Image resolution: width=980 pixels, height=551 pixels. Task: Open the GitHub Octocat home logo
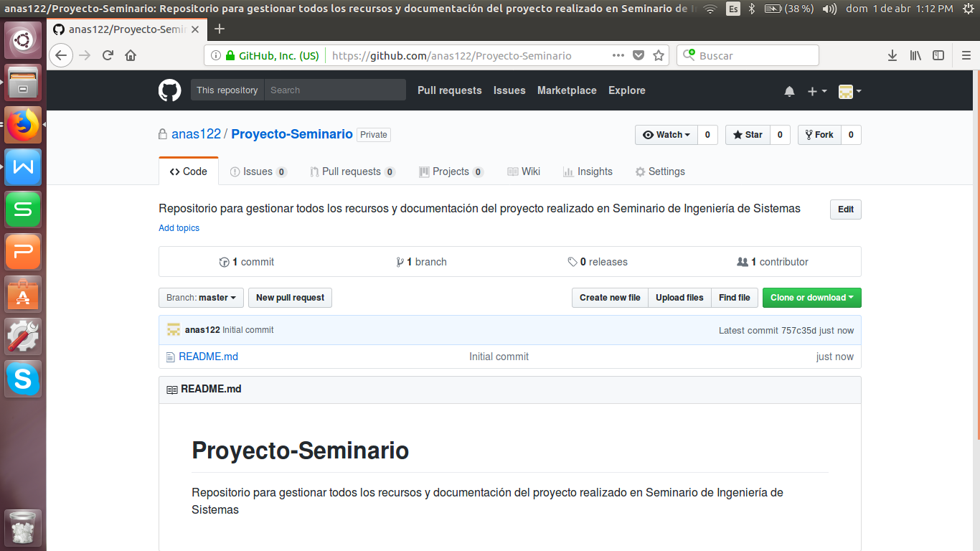(x=170, y=90)
